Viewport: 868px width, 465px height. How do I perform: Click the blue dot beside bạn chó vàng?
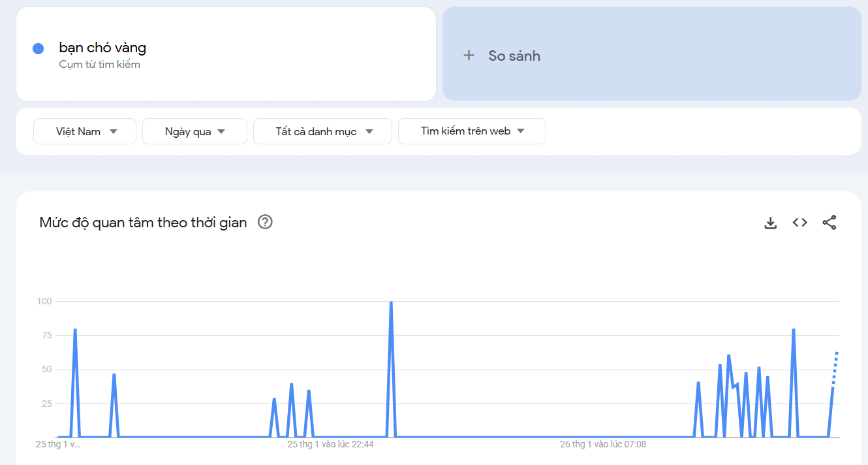click(38, 48)
